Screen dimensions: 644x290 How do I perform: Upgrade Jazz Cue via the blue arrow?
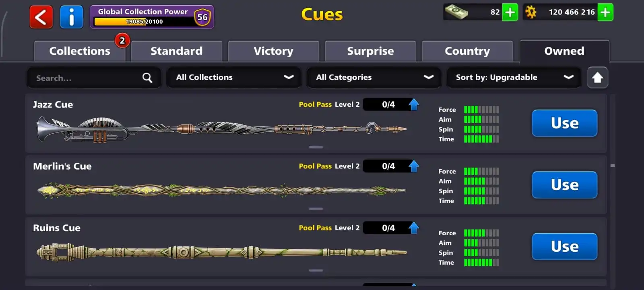click(x=414, y=105)
